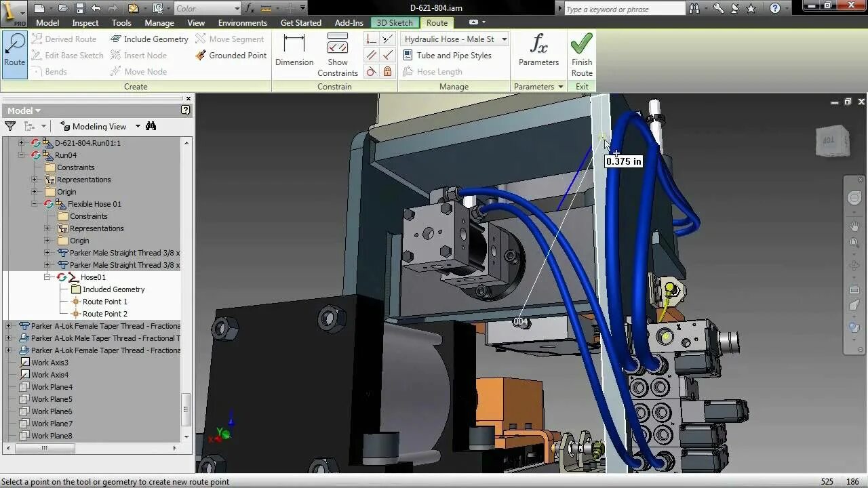Click the tangent constraint icon
This screenshot has height=488, width=868.
click(371, 72)
